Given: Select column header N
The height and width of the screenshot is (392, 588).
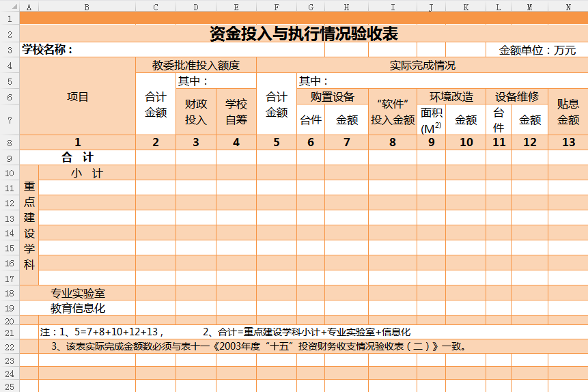Looking at the screenshot, I should (568, 6).
